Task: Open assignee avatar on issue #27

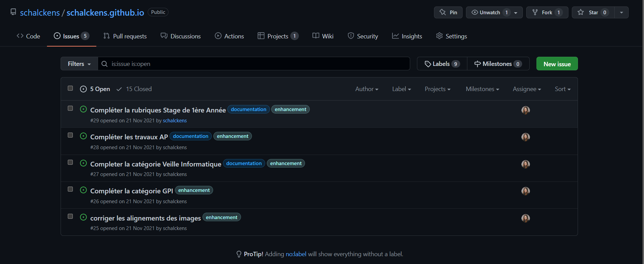Action: click(x=526, y=164)
